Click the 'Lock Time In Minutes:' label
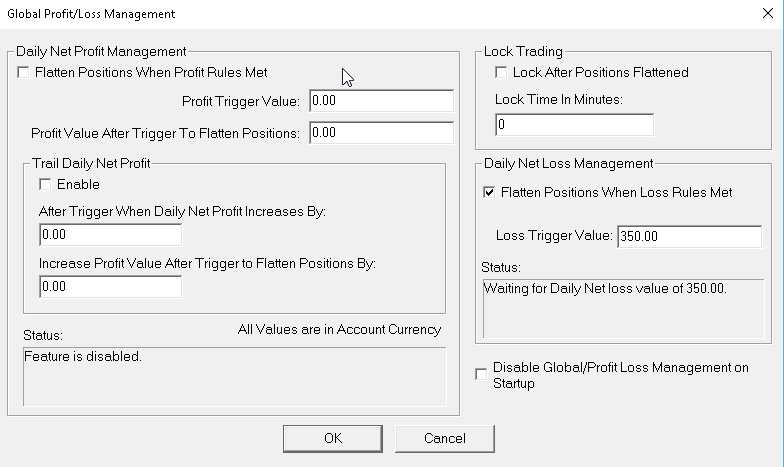This screenshot has width=784, height=467. (558, 99)
